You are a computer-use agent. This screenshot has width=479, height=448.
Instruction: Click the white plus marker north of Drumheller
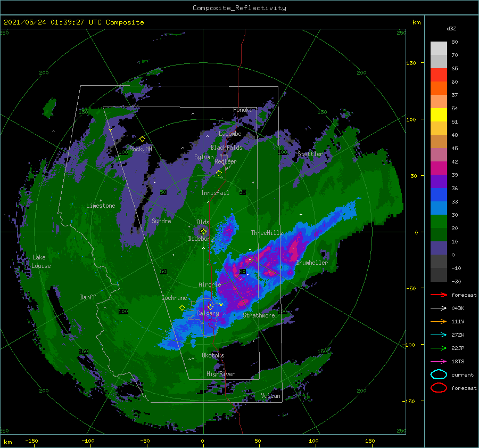[301, 214]
